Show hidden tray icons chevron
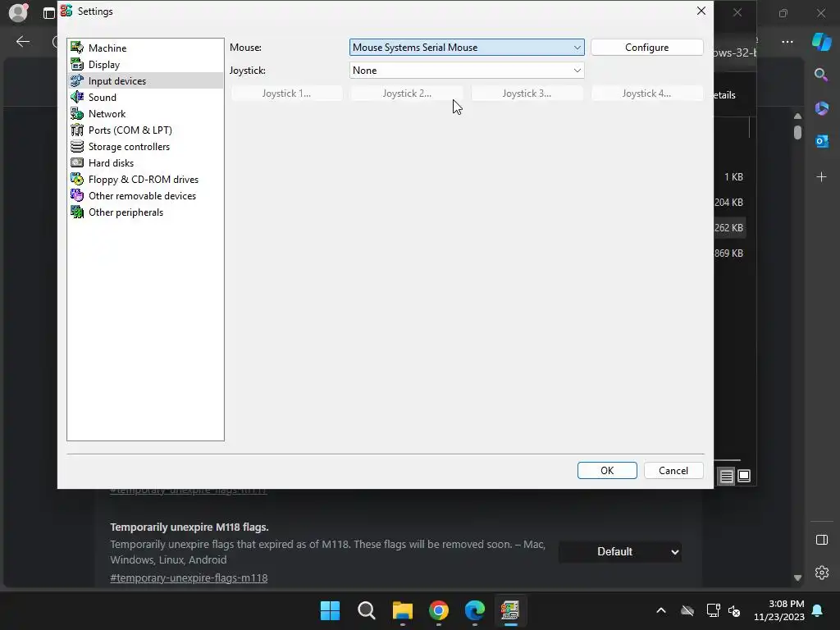The height and width of the screenshot is (630, 840). pyautogui.click(x=661, y=610)
